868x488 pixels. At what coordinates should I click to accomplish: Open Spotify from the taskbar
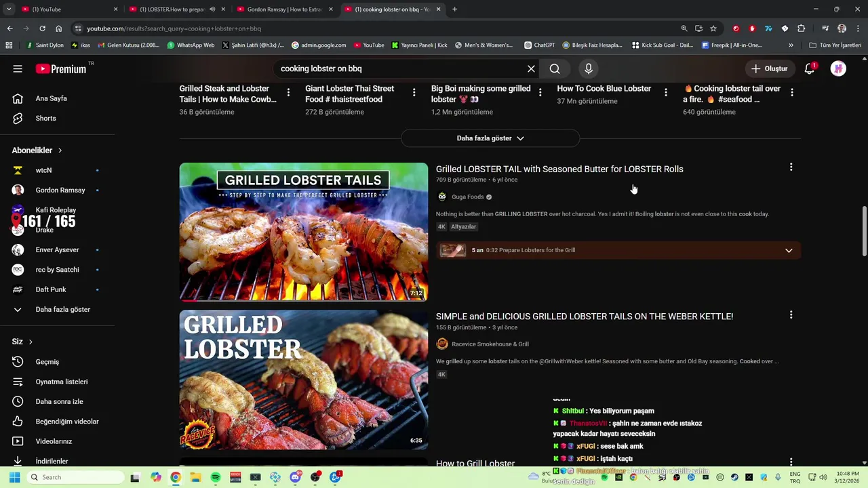coord(216,477)
